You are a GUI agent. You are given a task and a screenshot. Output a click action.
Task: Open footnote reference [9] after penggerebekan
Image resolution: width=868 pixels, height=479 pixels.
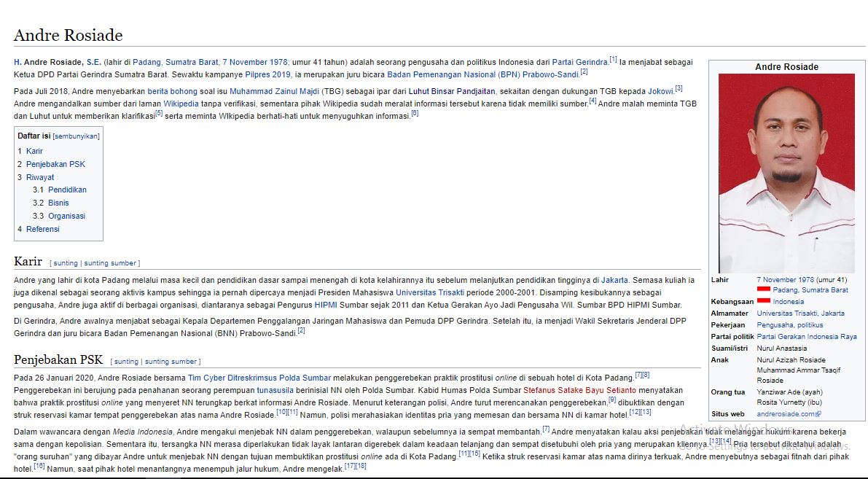tap(612, 400)
